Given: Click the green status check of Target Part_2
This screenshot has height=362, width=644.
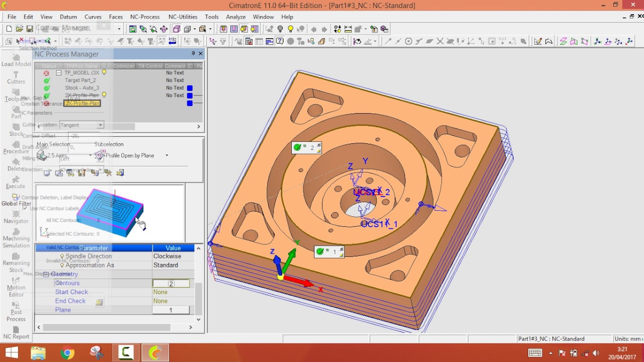Looking at the screenshot, I should tap(47, 80).
